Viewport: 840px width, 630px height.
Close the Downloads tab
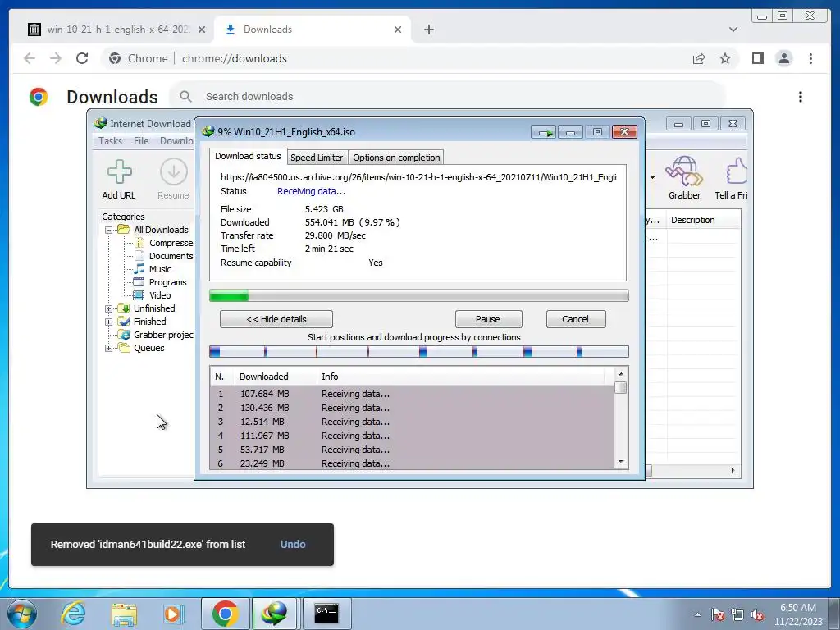[x=398, y=30]
